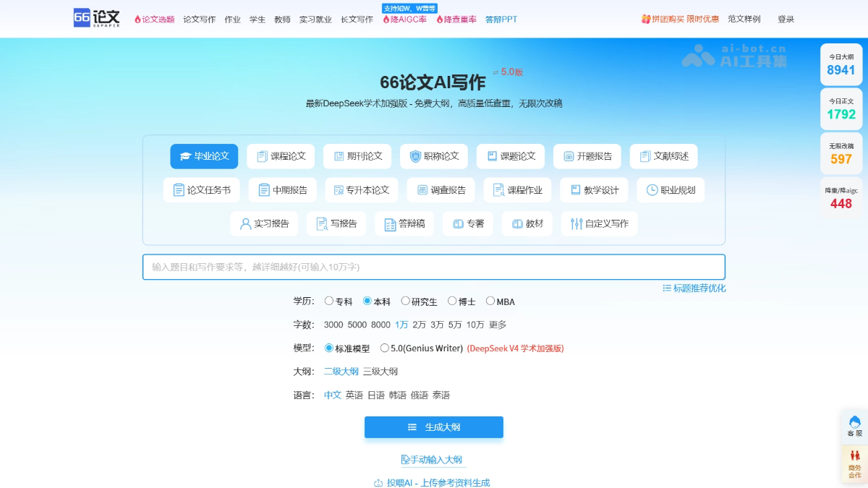Pick the 调查报告 type

441,190
